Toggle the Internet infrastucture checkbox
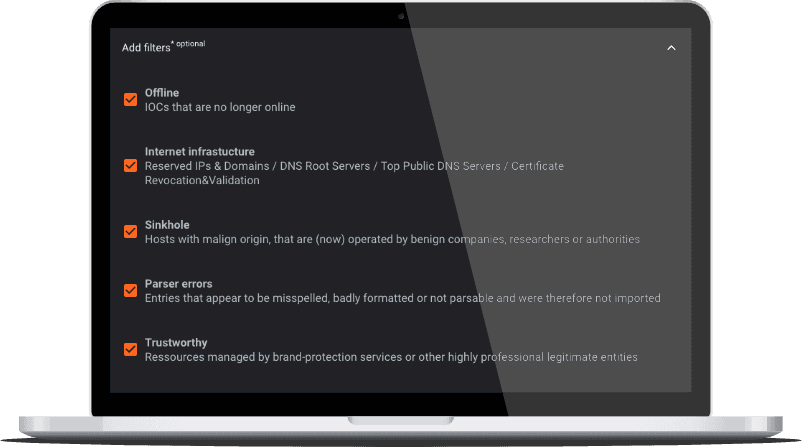 point(130,165)
